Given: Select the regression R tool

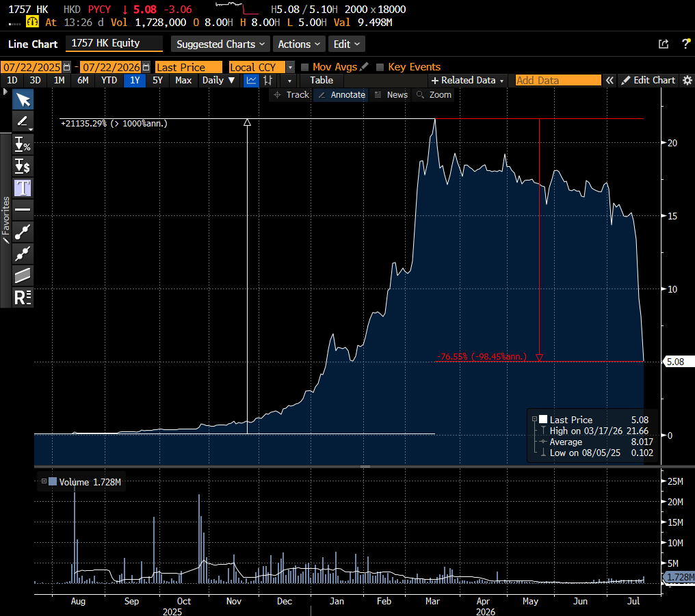Looking at the screenshot, I should coord(23,297).
